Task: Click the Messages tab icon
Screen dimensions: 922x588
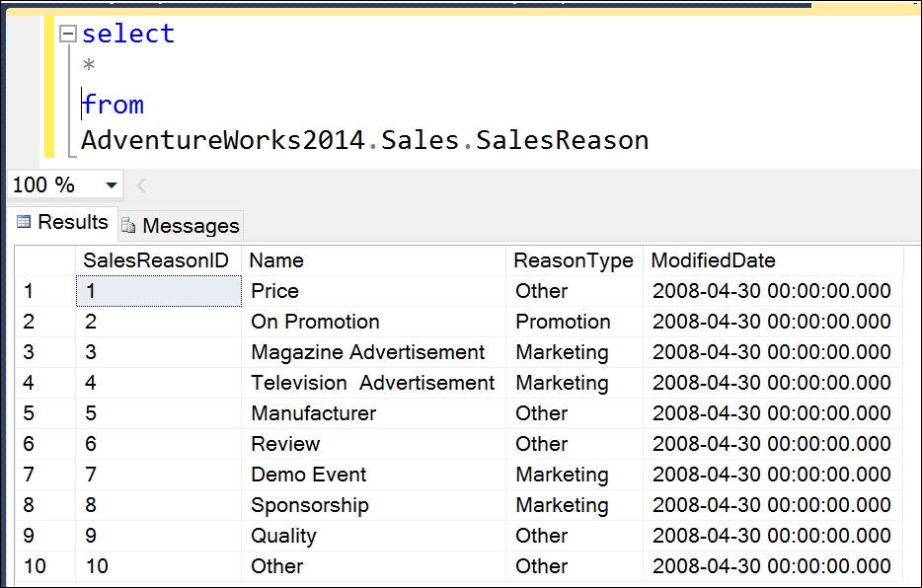Action: click(x=128, y=226)
